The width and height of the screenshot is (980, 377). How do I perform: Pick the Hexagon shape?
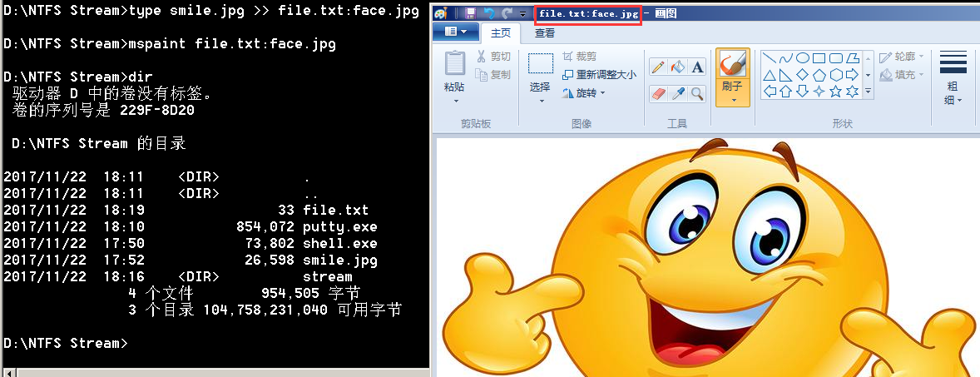pos(835,75)
